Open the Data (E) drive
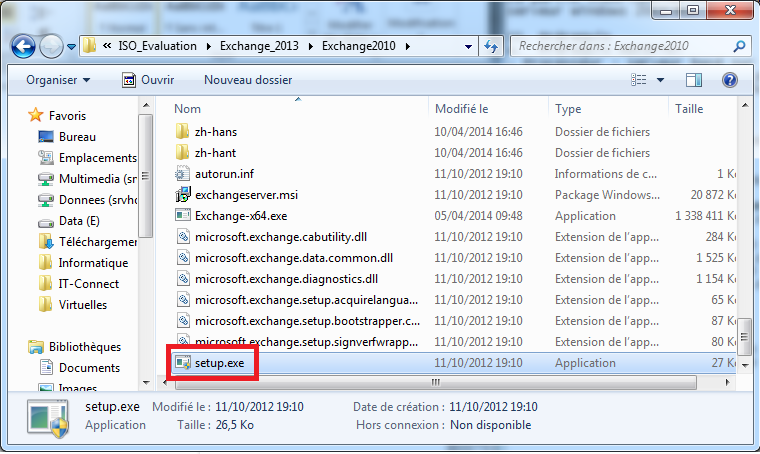 click(x=69, y=221)
